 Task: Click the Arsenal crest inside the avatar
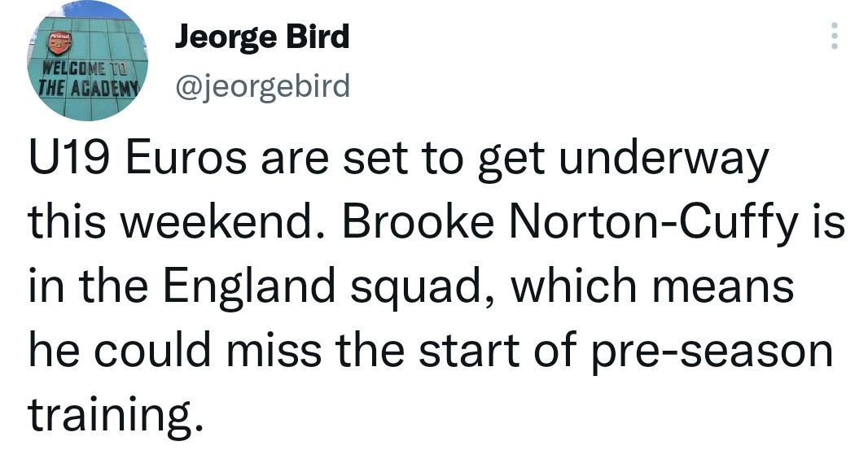click(x=59, y=41)
